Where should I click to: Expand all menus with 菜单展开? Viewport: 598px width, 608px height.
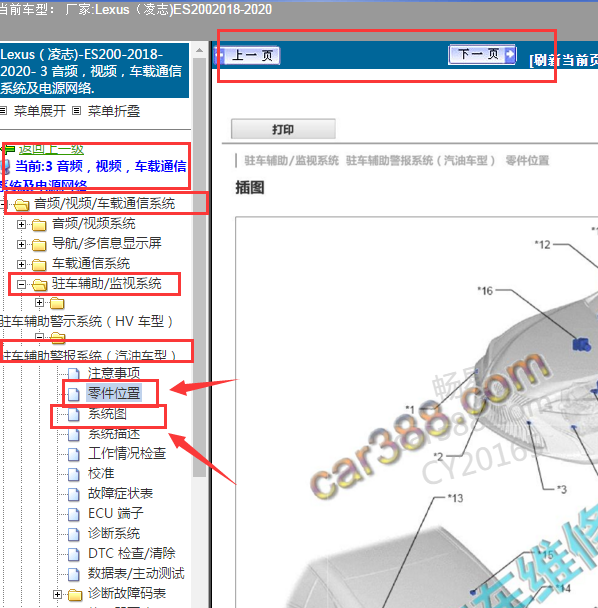click(x=40, y=111)
